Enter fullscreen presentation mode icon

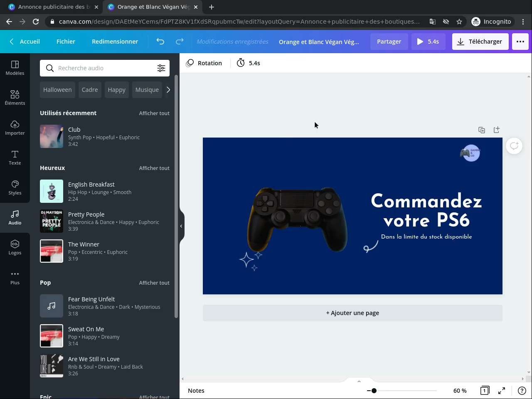(x=502, y=391)
